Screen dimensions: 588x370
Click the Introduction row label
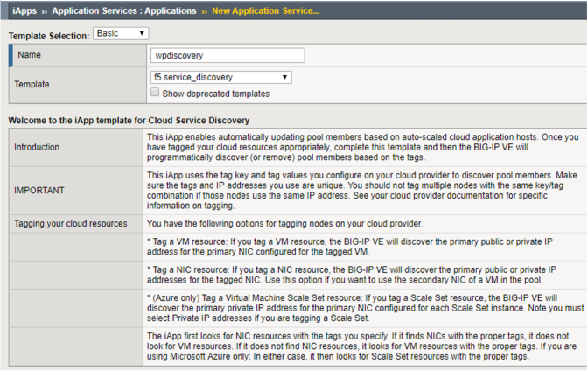37,147
